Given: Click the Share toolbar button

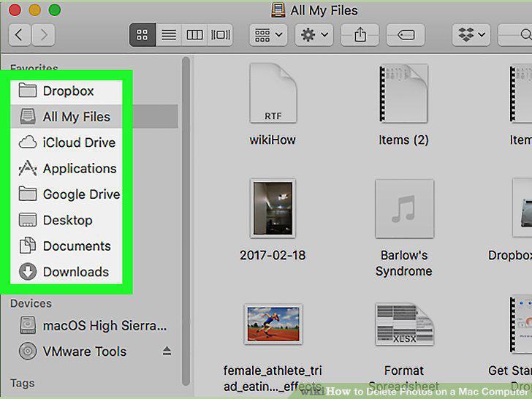Looking at the screenshot, I should [360, 34].
